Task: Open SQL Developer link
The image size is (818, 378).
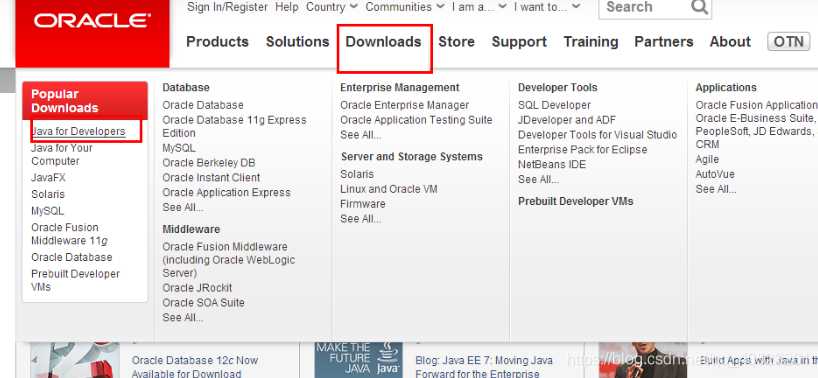Action: click(x=554, y=105)
